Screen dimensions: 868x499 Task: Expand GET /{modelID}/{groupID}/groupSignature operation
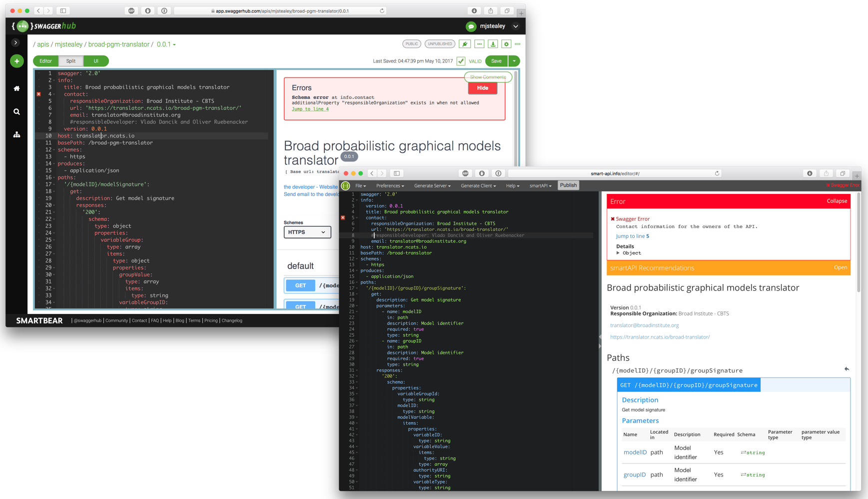coord(689,385)
